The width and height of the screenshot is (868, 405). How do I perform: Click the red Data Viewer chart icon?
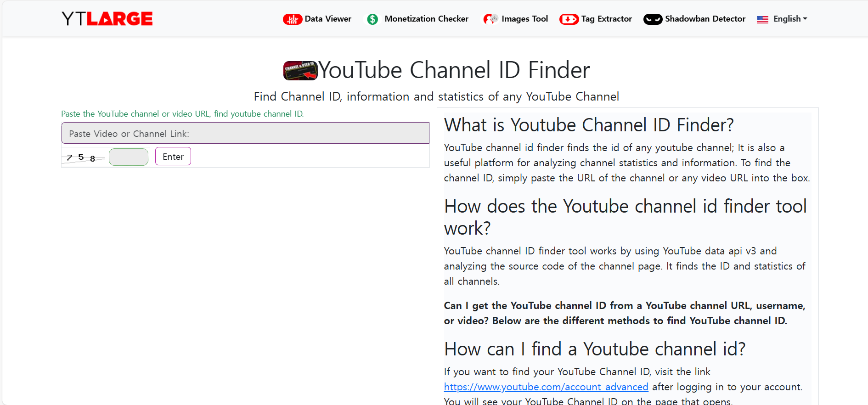[x=292, y=19]
